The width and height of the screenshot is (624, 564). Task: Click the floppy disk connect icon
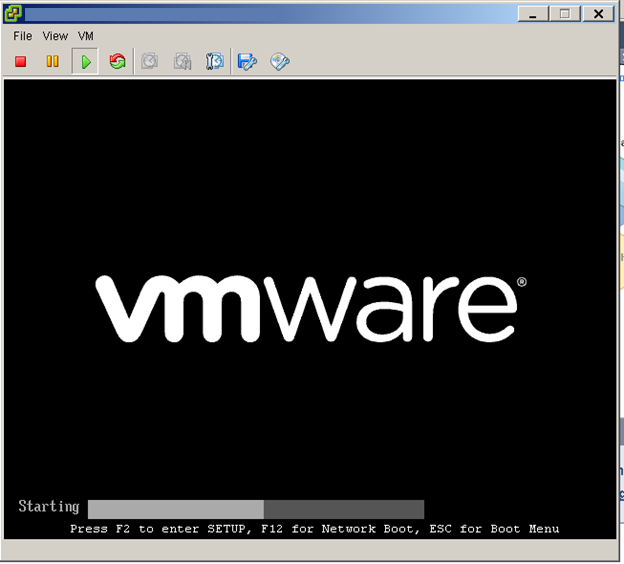coord(247,62)
